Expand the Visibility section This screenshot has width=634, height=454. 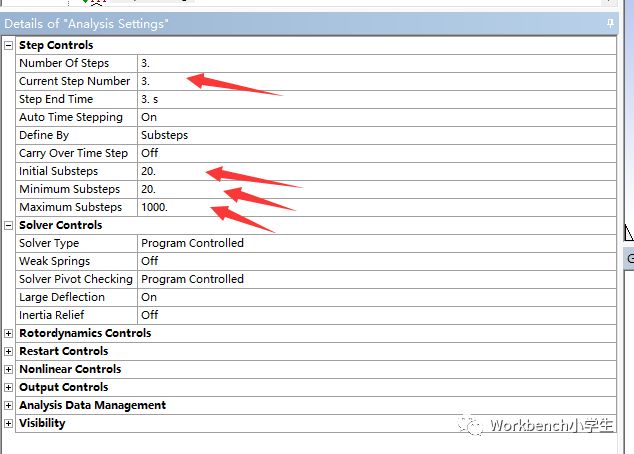(x=8, y=423)
